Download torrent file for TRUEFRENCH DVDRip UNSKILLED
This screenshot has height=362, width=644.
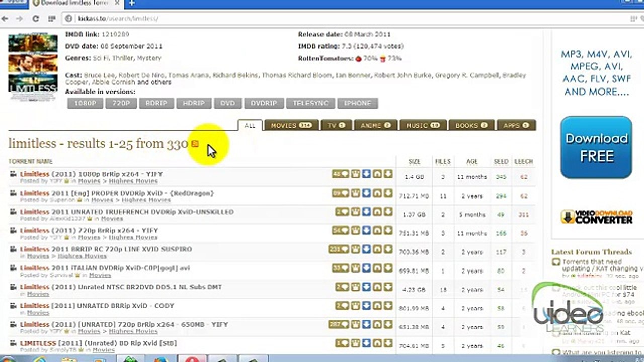(388, 212)
